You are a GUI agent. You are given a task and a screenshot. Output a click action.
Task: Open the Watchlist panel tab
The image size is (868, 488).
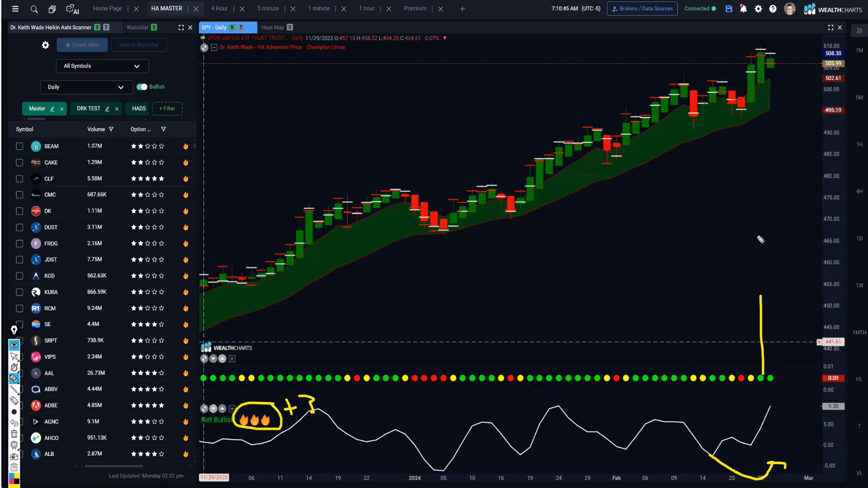[137, 28]
